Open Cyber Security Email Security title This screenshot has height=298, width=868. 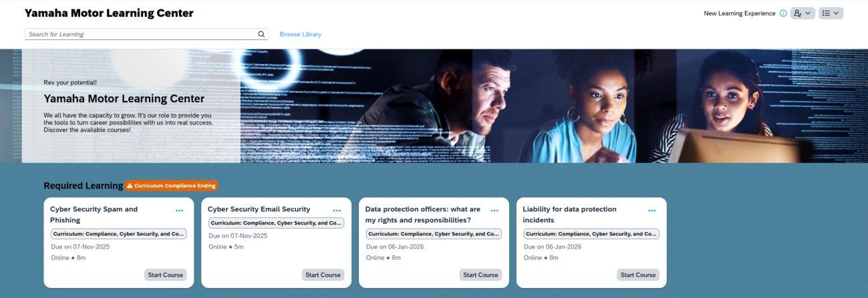(x=259, y=209)
